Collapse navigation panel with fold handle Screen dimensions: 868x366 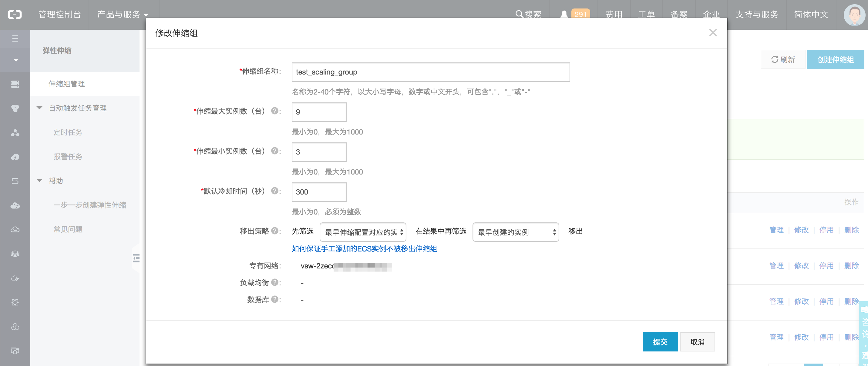tap(136, 258)
